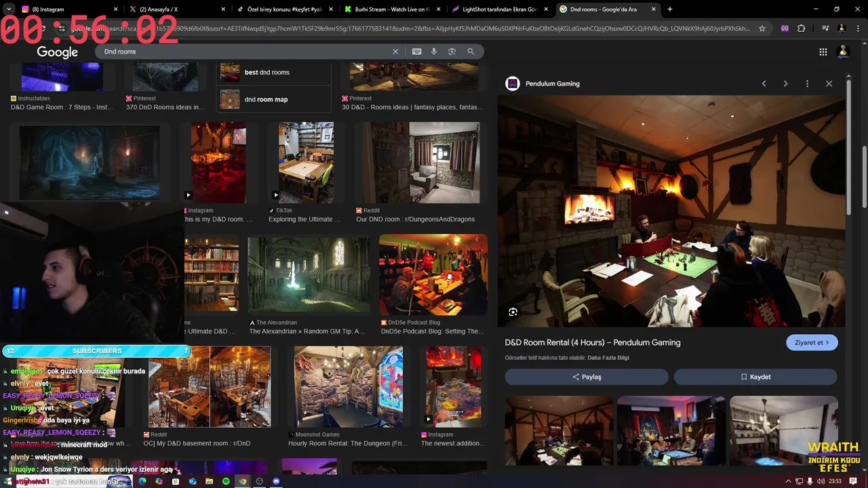Open Reddit 'My D&D basement room' image
The width and height of the screenshot is (868, 488).
(x=209, y=386)
